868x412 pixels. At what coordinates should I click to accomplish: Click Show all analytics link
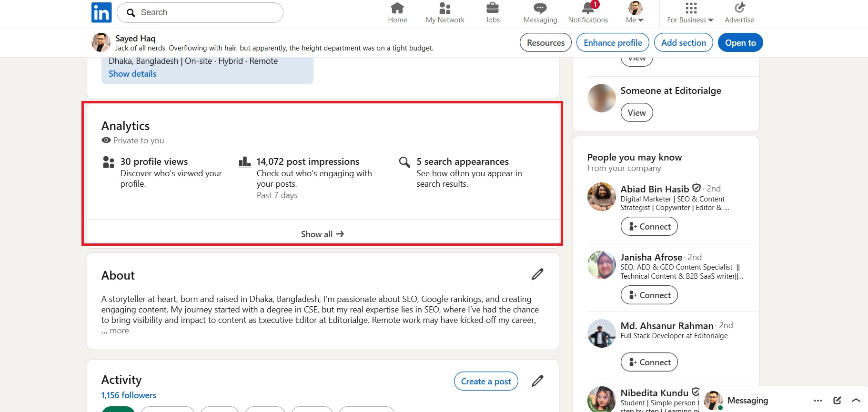(323, 234)
